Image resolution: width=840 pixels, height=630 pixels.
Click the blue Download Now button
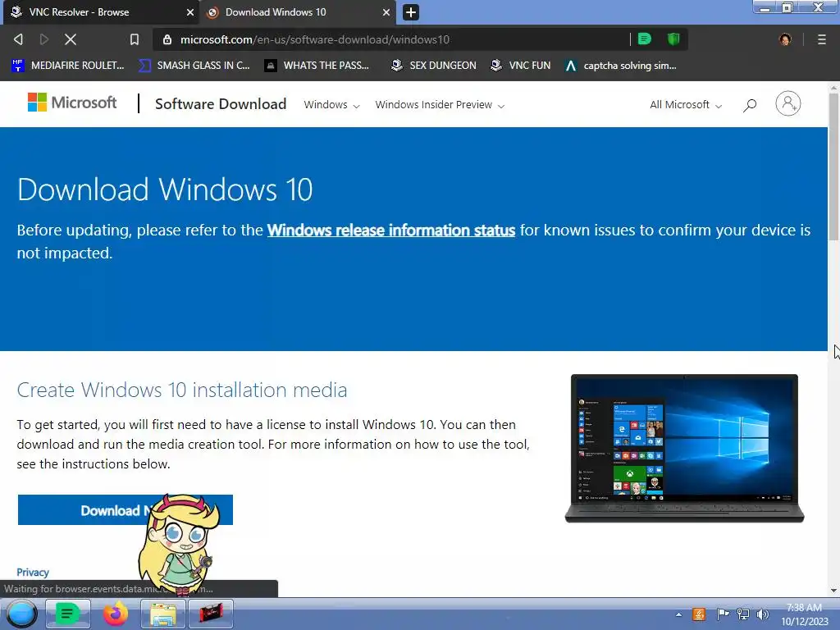(126, 510)
